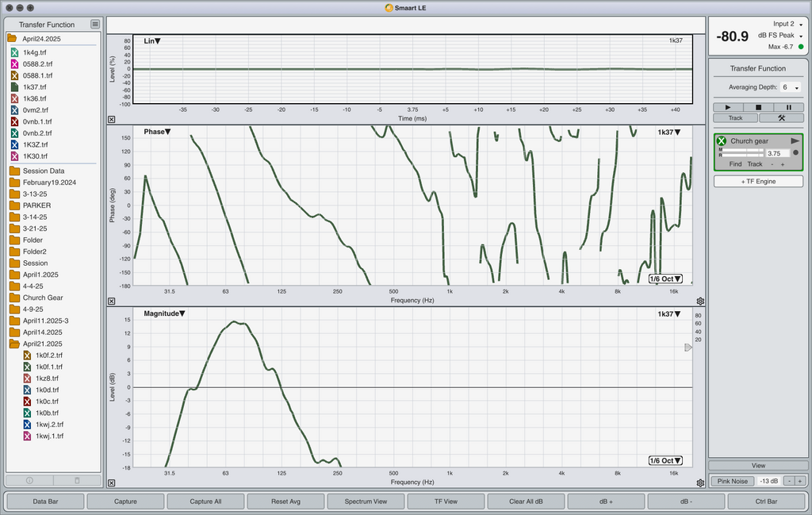Open dB FS Peak meter type dropdown
Viewport: 812px width, 515px height.
point(780,35)
